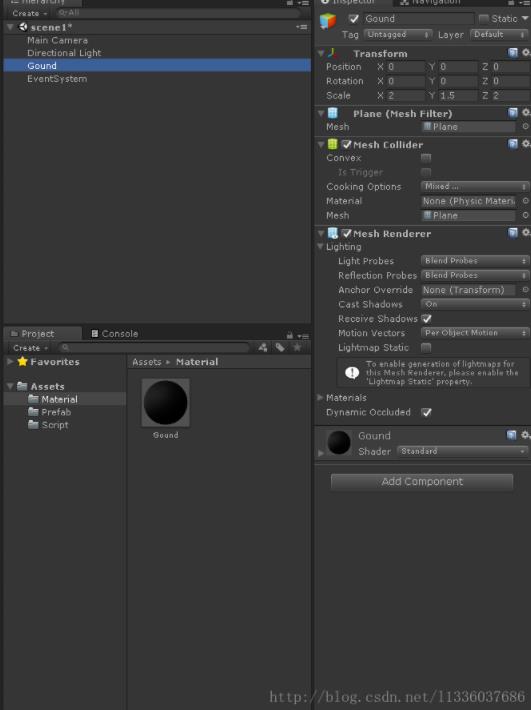The width and height of the screenshot is (531, 710).
Task: Open Gound material help icon
Action: [512, 435]
